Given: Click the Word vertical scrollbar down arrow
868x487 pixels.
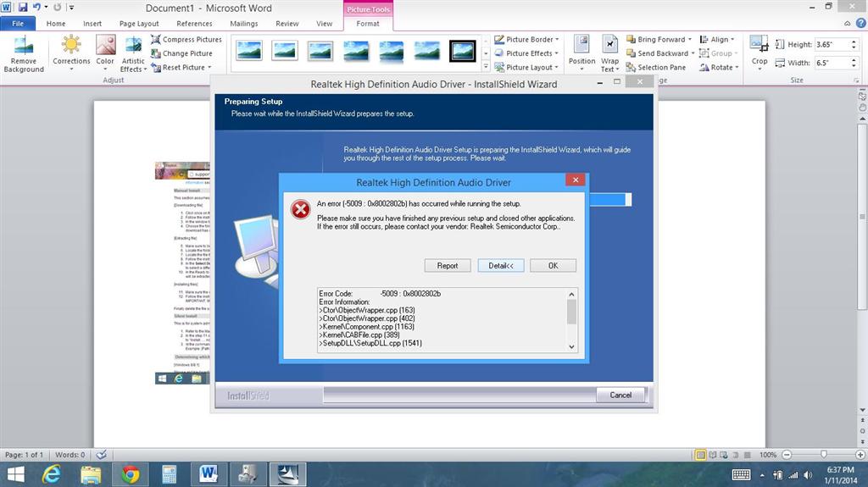Looking at the screenshot, I should [862, 410].
